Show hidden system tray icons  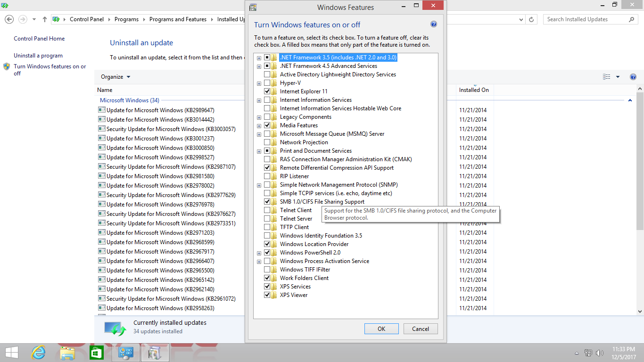[577, 353]
